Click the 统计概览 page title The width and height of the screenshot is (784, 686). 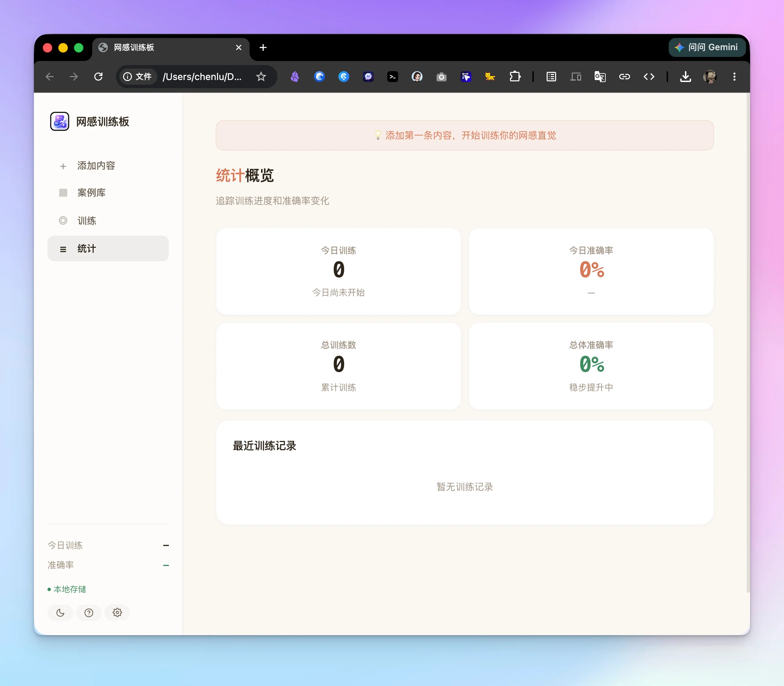pos(245,175)
